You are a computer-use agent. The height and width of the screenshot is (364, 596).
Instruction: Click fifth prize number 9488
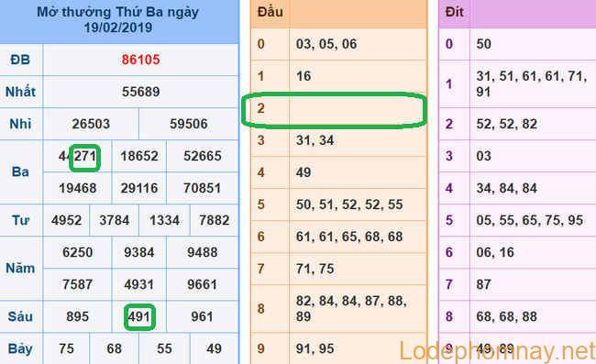pyautogui.click(x=203, y=252)
